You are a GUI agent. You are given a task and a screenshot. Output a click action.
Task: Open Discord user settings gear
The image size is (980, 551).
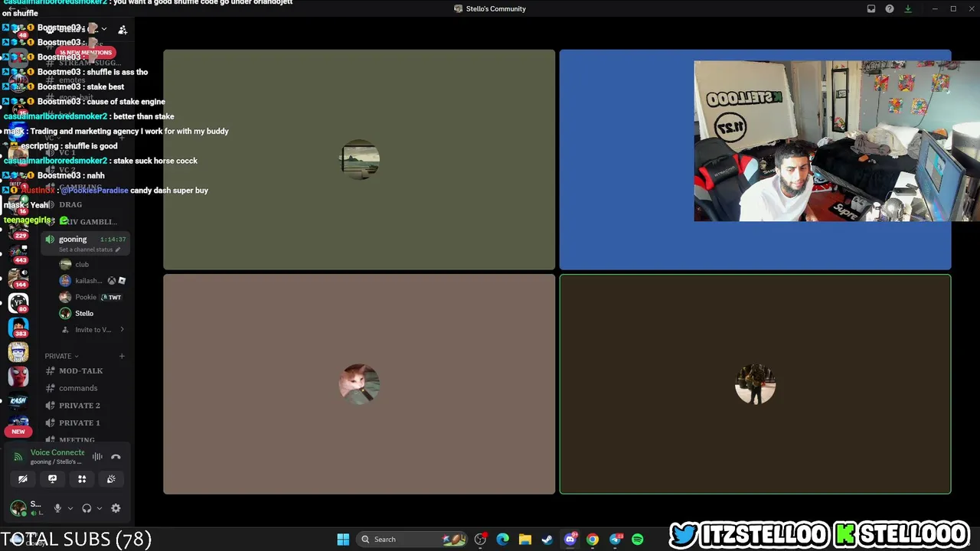(116, 508)
